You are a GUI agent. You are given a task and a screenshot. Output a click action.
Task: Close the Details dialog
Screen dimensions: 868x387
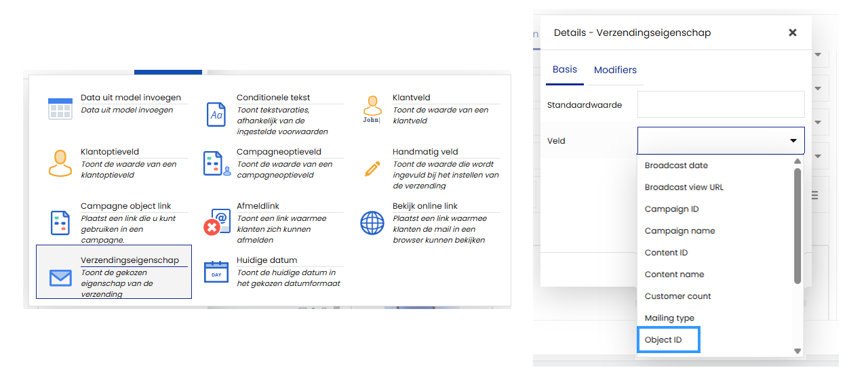point(792,33)
